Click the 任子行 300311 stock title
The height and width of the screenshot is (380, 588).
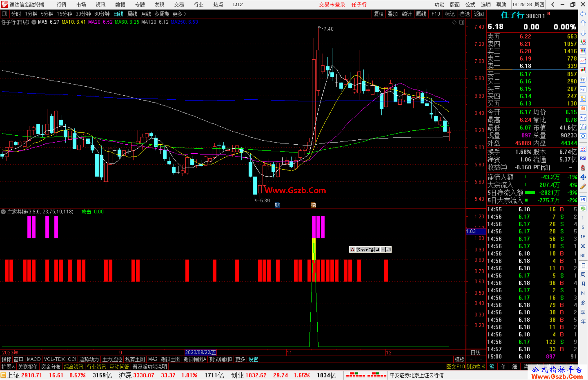point(523,15)
